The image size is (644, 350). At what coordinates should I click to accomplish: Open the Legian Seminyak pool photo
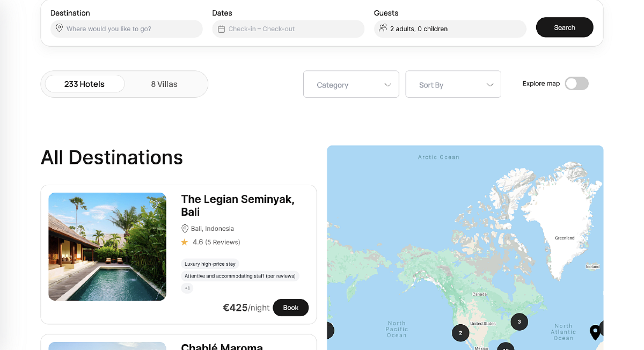click(x=107, y=247)
